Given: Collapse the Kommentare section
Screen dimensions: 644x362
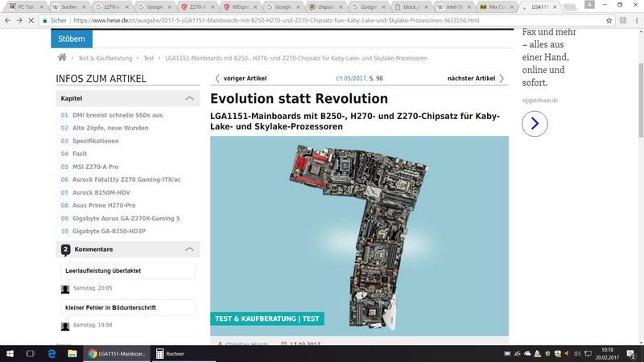Looking at the screenshot, I should (189, 249).
